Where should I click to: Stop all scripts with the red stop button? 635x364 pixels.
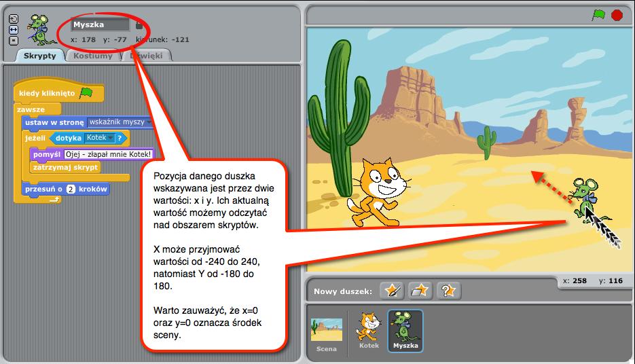pyautogui.click(x=617, y=16)
